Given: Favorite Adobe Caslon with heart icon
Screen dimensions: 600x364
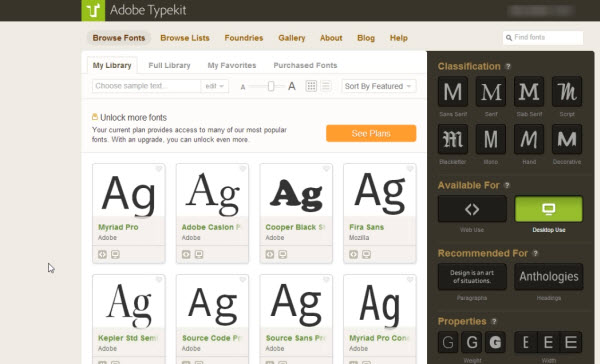Looking at the screenshot, I should click(x=243, y=169).
